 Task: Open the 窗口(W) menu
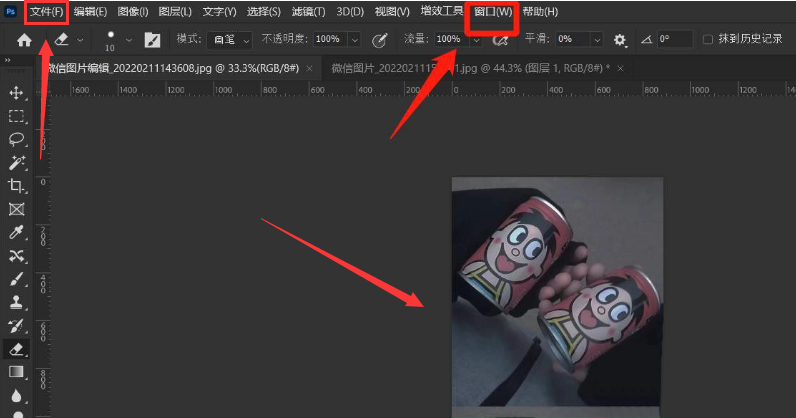(493, 12)
